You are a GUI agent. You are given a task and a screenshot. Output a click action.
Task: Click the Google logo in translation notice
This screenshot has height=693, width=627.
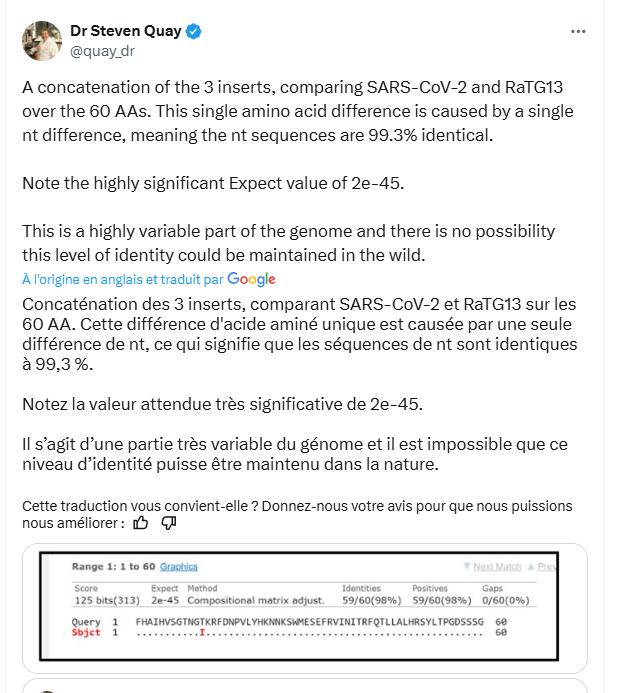251,279
